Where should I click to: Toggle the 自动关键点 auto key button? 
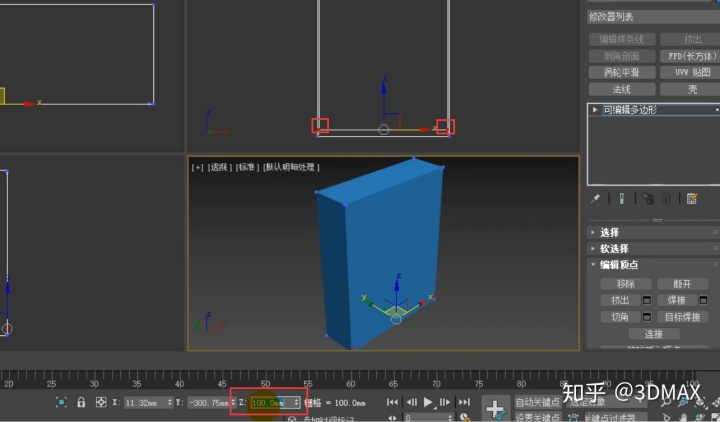click(538, 402)
